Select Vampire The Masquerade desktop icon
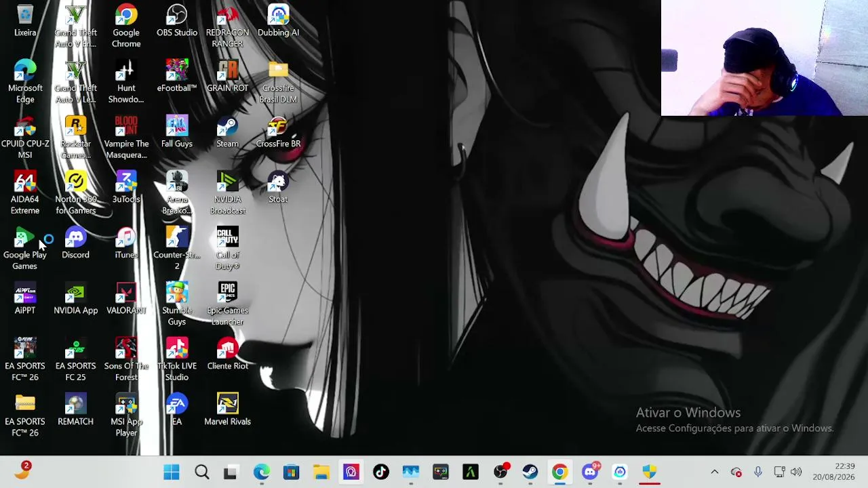868x488 pixels. coord(126,138)
